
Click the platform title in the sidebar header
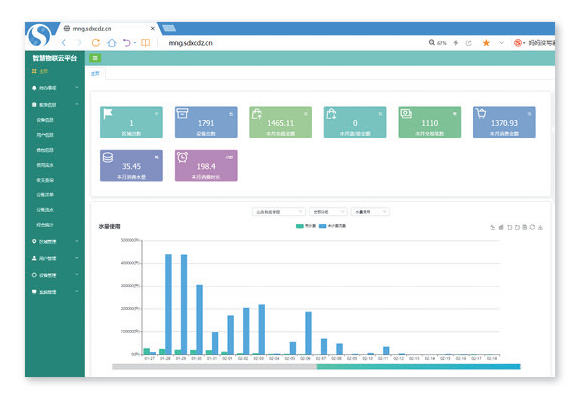54,58
